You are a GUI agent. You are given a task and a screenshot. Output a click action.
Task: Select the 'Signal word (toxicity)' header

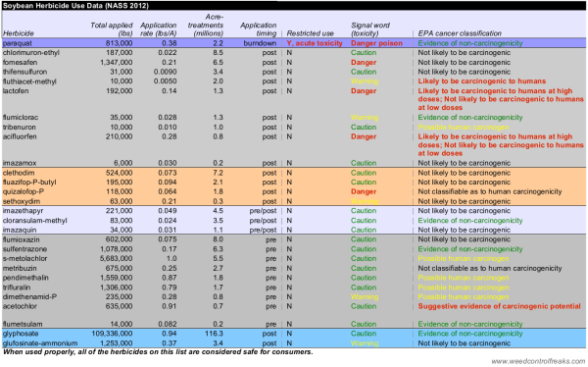coord(370,29)
